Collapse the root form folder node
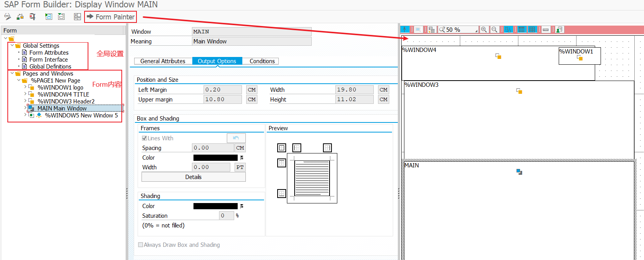Viewport: 644px width, 260px height. pos(5,38)
